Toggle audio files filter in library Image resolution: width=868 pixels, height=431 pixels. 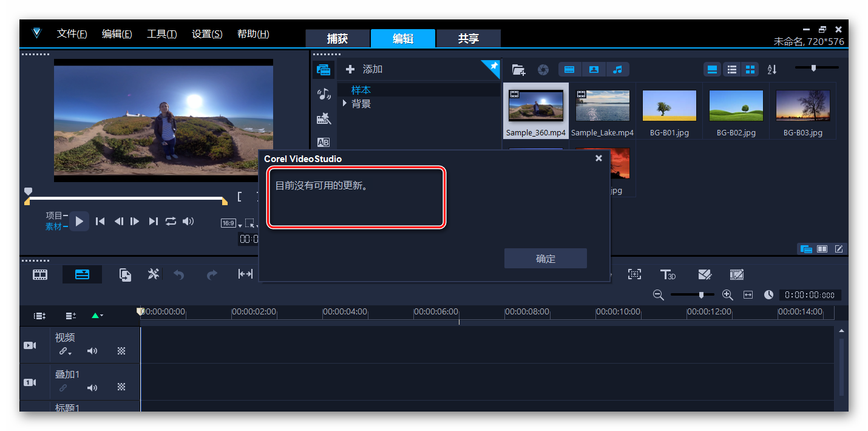[617, 70]
